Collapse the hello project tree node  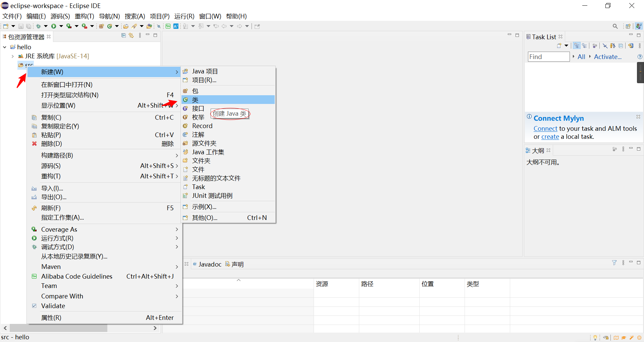[x=5, y=47]
